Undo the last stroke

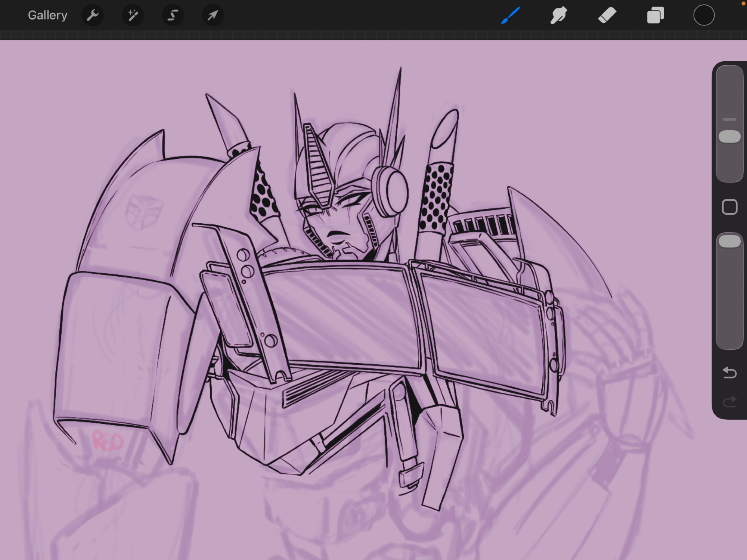729,372
